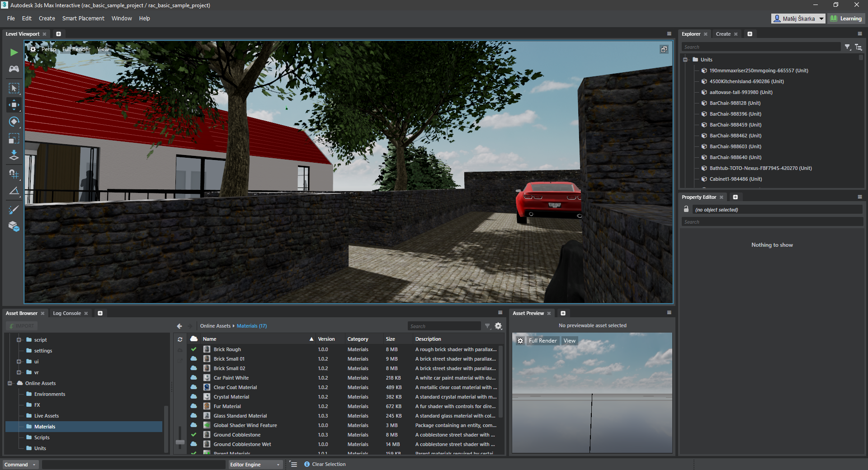The image size is (868, 470).
Task: Switch to the Log Console tab
Action: click(x=67, y=313)
